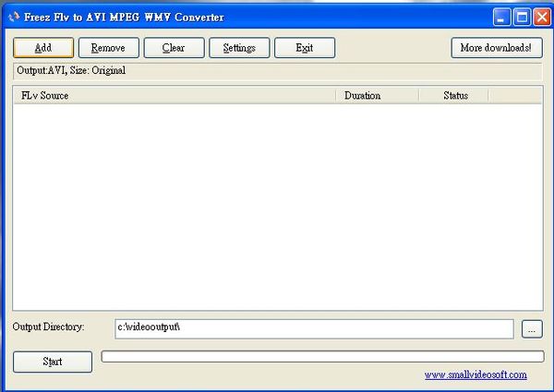Image resolution: width=554 pixels, height=392 pixels.
Task: Click Remove to delete selected file
Action: click(x=109, y=48)
